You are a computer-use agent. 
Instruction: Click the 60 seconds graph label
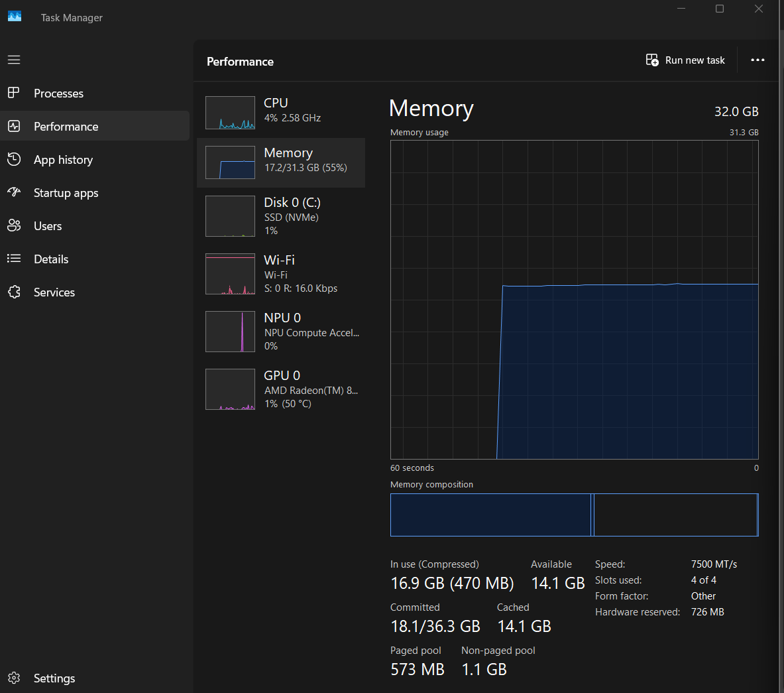412,468
